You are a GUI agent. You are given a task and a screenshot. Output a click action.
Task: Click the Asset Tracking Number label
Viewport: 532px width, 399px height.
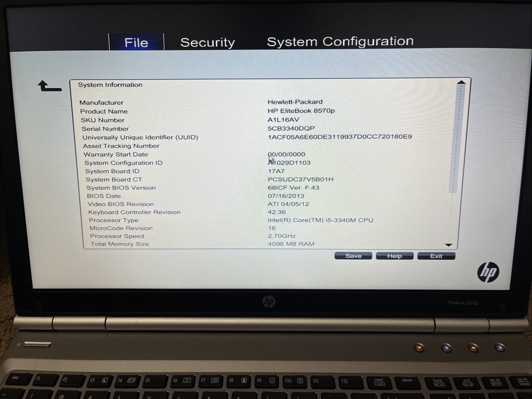click(x=121, y=146)
